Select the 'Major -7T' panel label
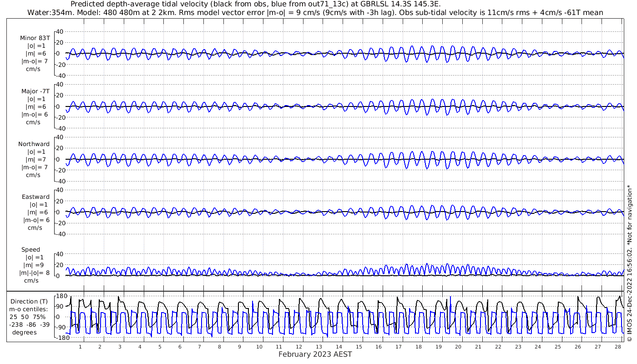This screenshot has height=364, width=637. click(x=35, y=91)
